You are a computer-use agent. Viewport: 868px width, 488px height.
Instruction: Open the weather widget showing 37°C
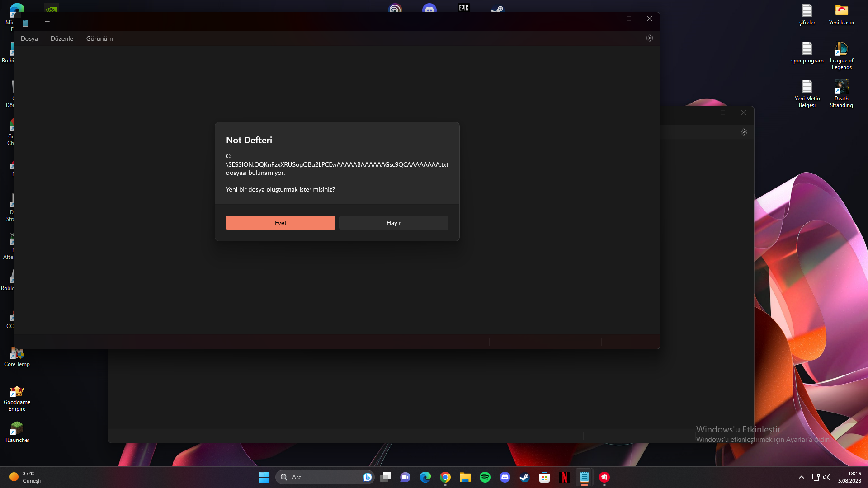click(25, 477)
